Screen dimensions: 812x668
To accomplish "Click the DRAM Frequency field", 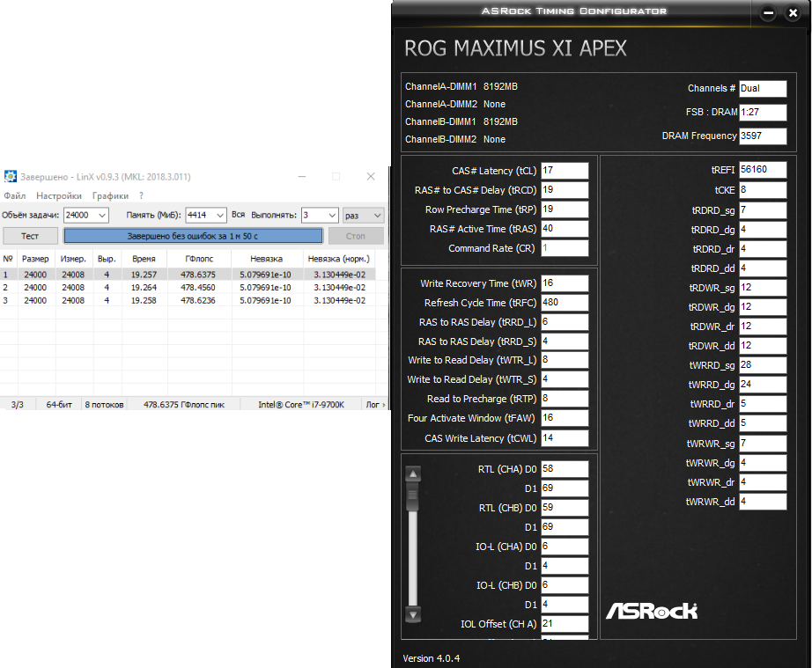I will [763, 136].
